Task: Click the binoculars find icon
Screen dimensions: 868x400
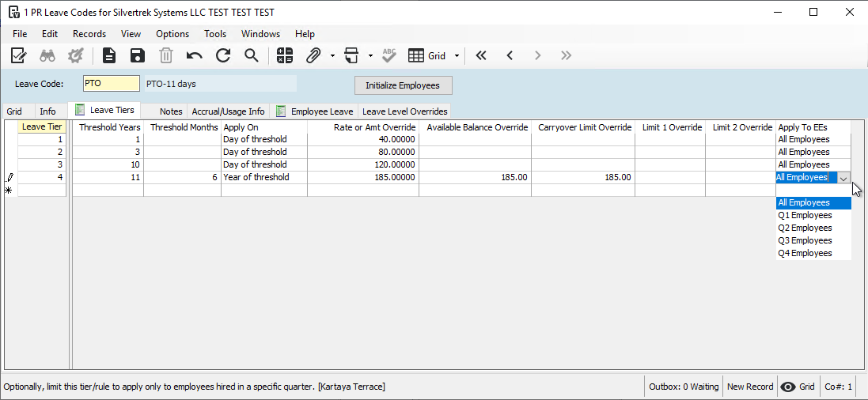Action: pyautogui.click(x=47, y=55)
